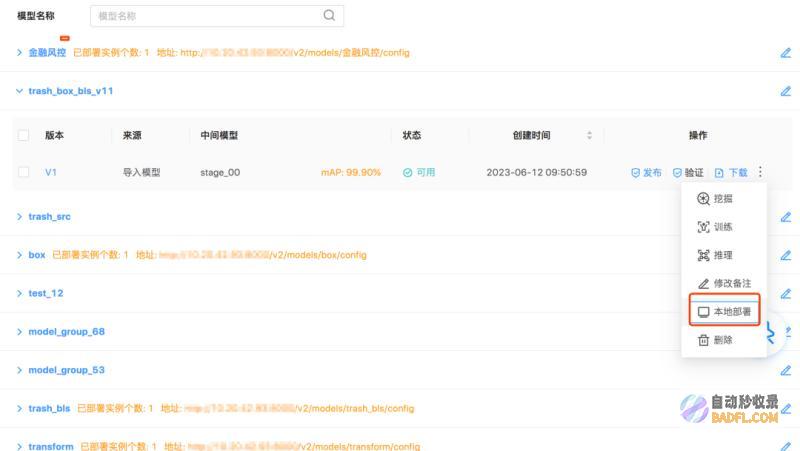Expand the trash_bls model group
Viewport: 800px width, 451px height.
(19, 409)
